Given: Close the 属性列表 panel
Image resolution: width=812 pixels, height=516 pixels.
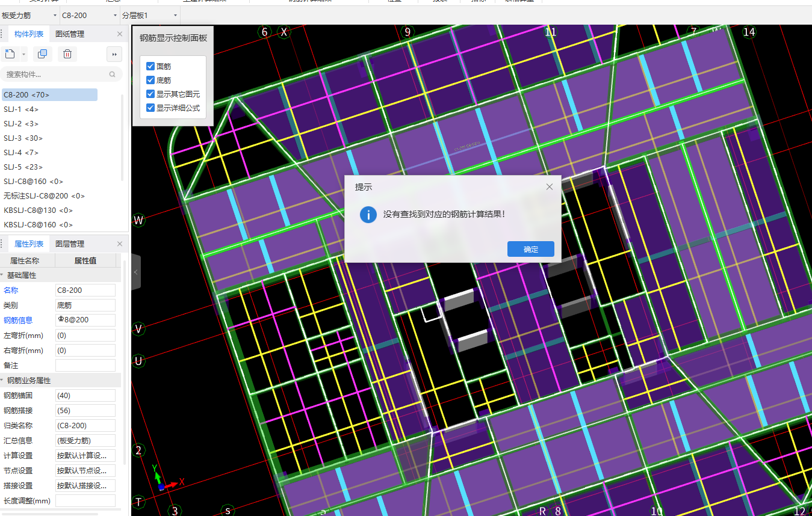Looking at the screenshot, I should coord(120,244).
